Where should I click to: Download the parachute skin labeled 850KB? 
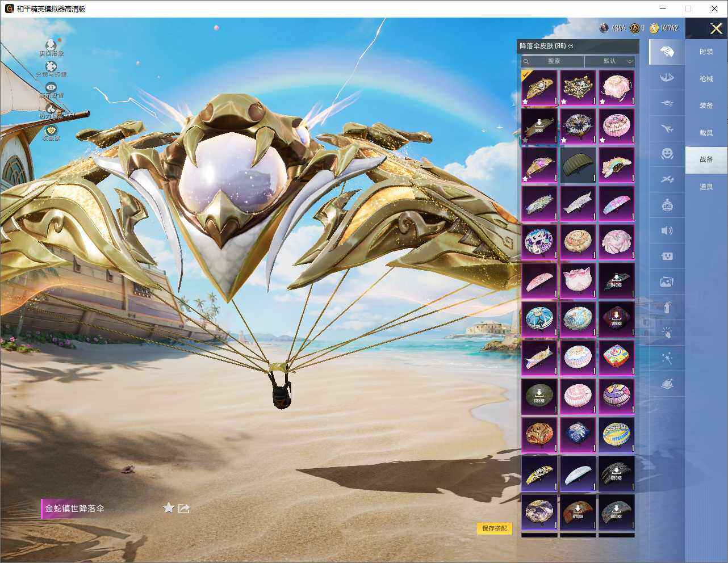[x=617, y=474]
